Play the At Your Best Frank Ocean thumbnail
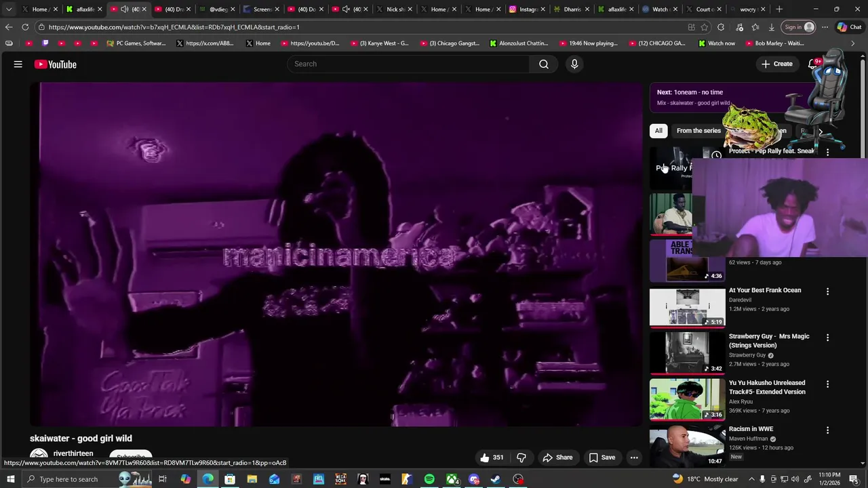 coord(688,307)
